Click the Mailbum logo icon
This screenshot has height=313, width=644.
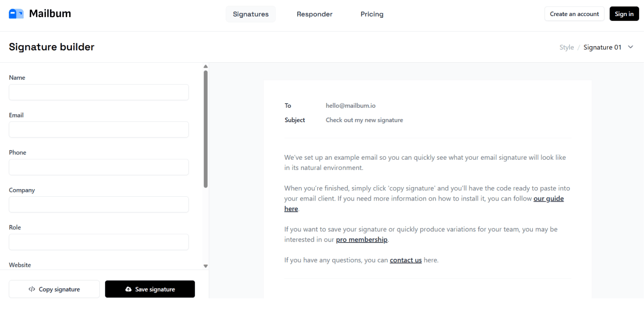coord(16,13)
